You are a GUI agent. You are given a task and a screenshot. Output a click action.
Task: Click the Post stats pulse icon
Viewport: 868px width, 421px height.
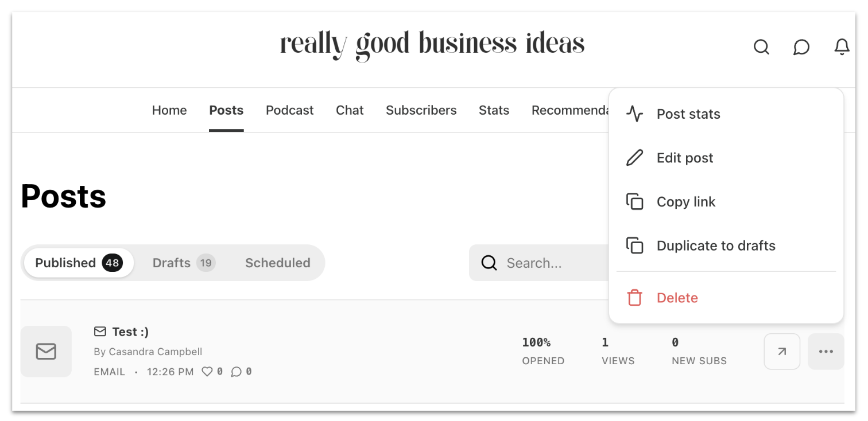(x=634, y=114)
